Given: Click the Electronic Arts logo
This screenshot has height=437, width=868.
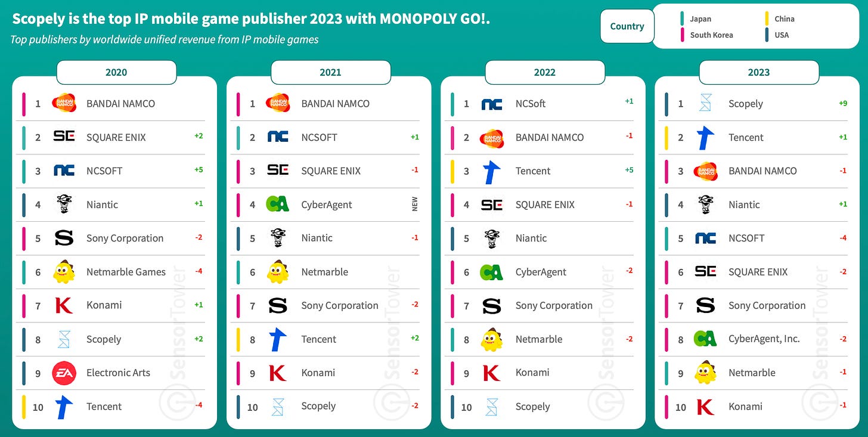Looking at the screenshot, I should 64,373.
